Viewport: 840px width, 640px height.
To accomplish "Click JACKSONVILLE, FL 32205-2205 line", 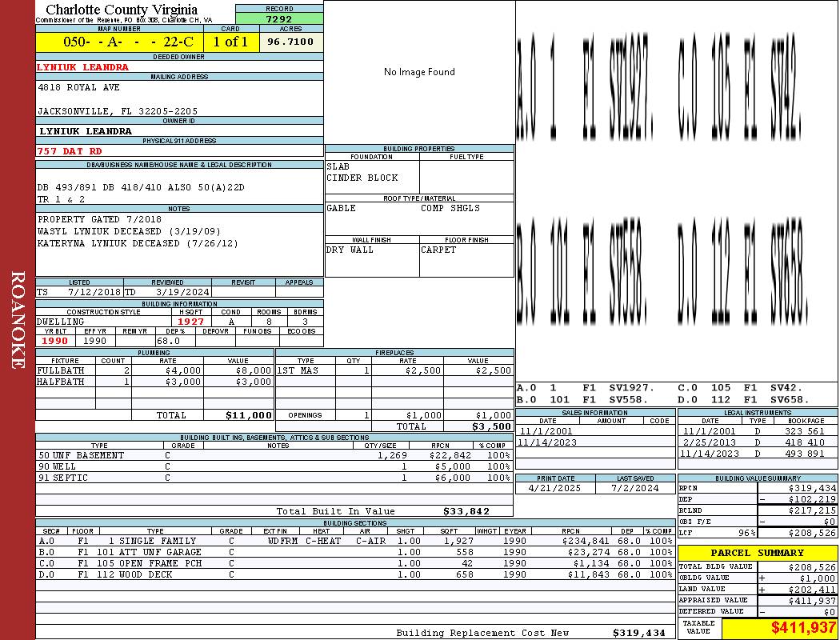I will coord(118,111).
